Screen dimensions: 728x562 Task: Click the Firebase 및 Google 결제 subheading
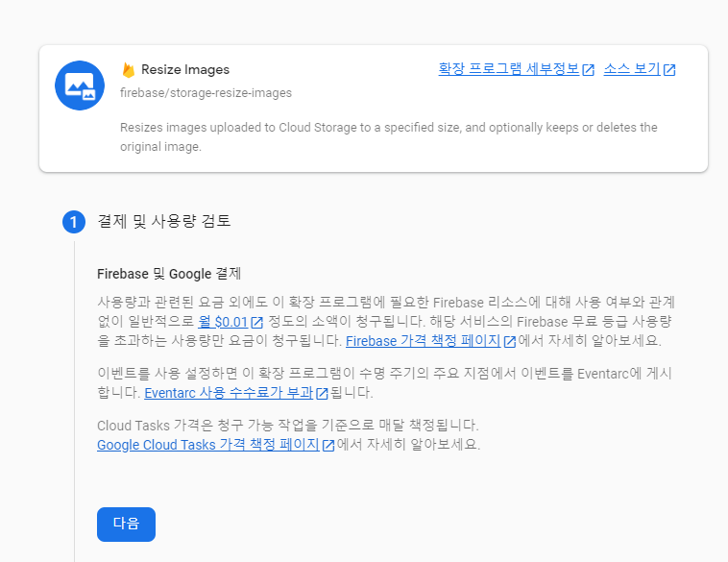point(169,274)
